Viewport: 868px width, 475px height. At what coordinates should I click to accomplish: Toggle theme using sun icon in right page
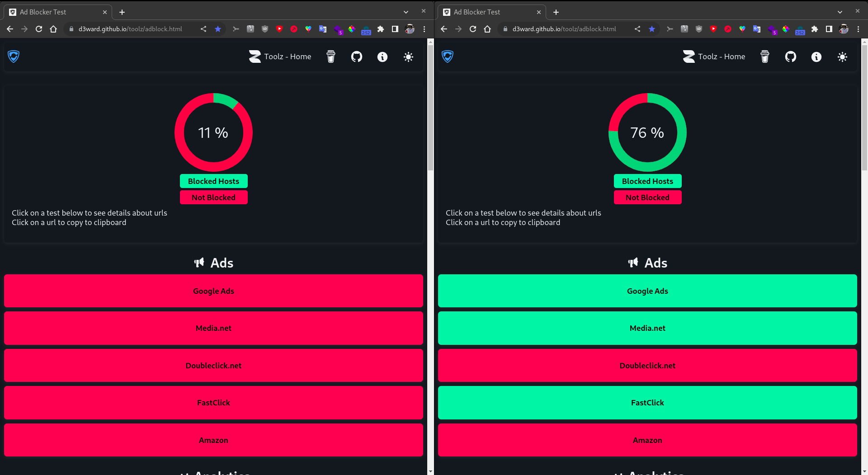[842, 57]
